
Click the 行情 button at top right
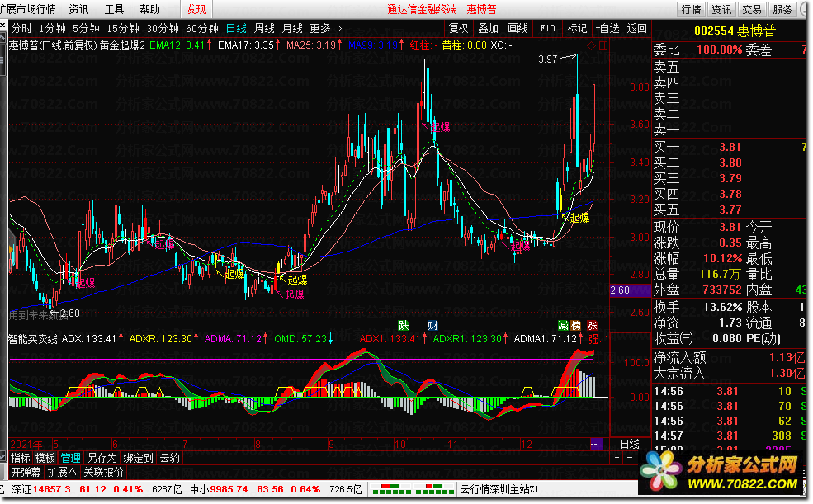click(x=691, y=9)
